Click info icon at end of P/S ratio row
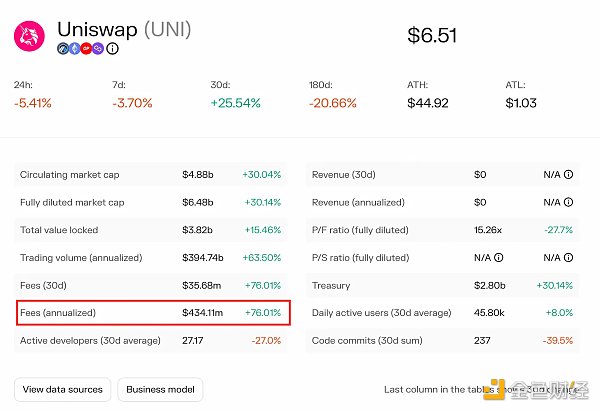The height and width of the screenshot is (411, 600). coord(568,258)
